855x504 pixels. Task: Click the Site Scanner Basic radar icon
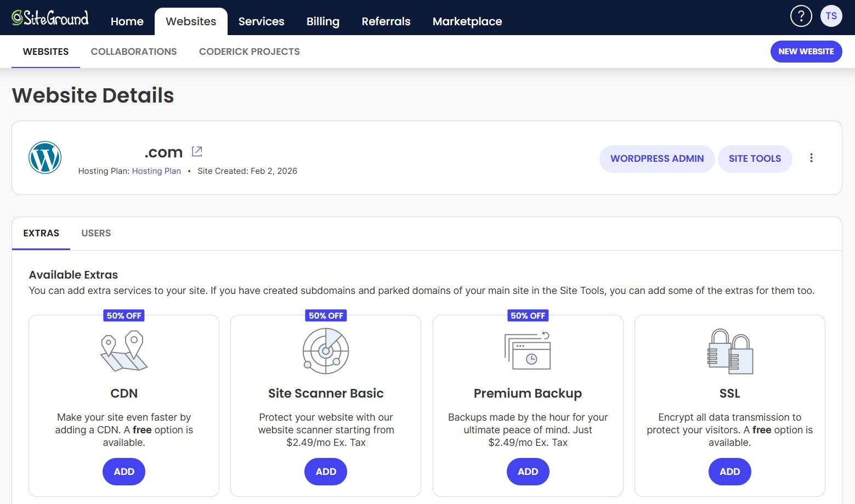point(325,351)
